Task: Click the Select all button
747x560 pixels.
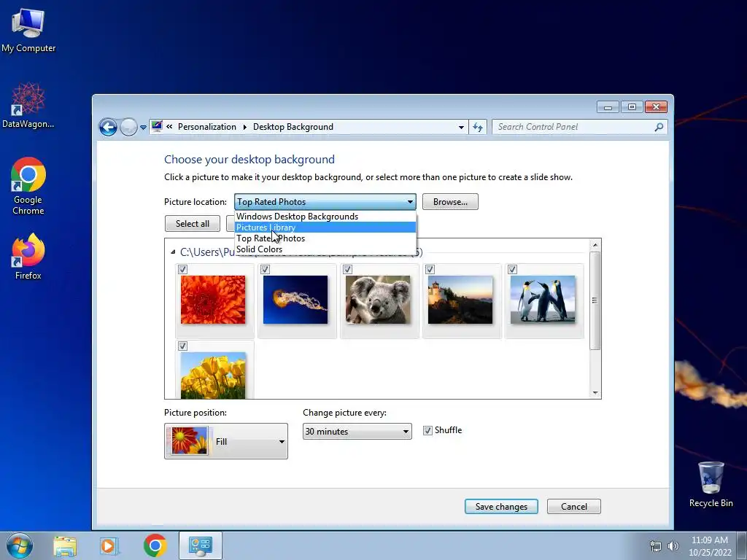Action: (x=193, y=224)
